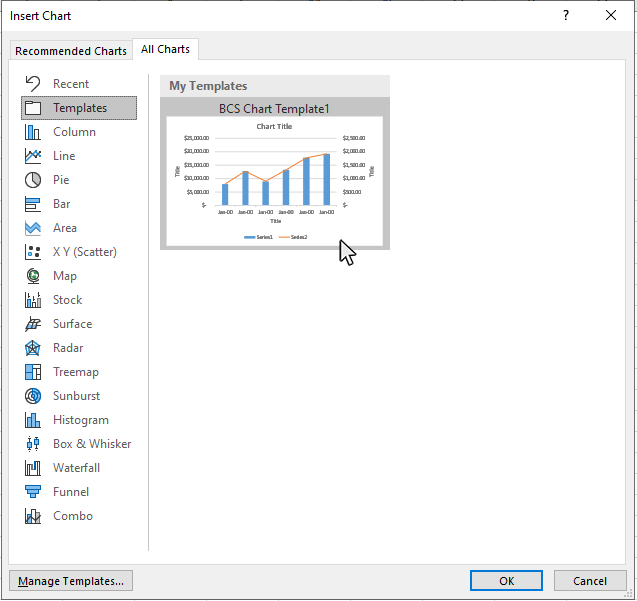Screen dimensions: 637x601
Task: Switch to Recommended Charts tab
Action: click(x=71, y=51)
